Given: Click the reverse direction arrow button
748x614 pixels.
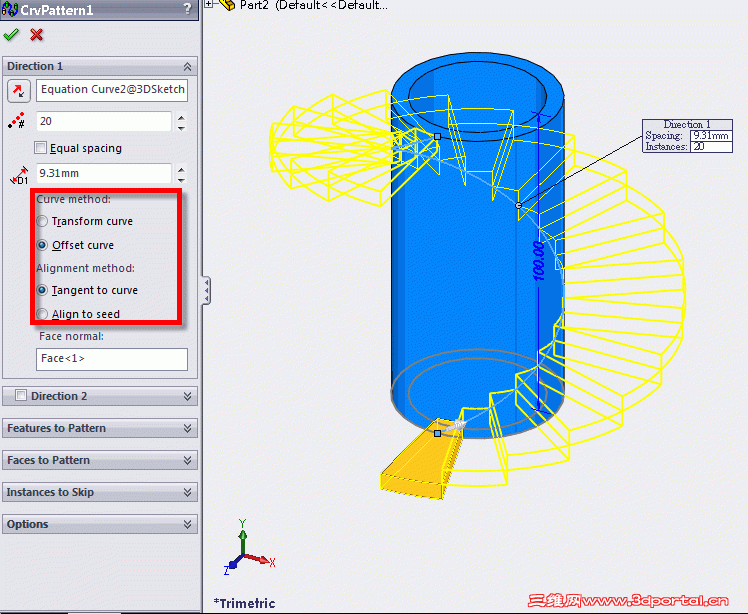Looking at the screenshot, I should point(19,91).
